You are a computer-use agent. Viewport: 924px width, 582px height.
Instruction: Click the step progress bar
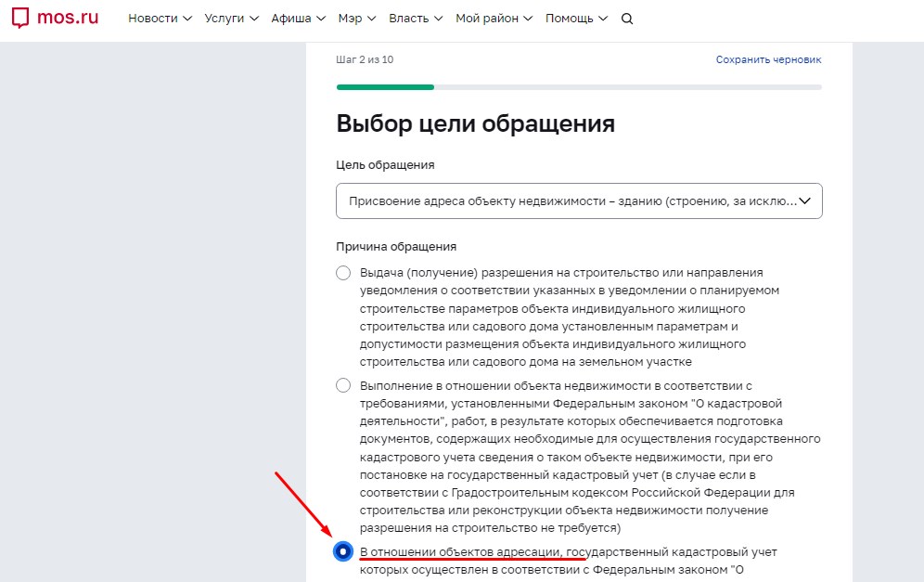click(x=579, y=87)
